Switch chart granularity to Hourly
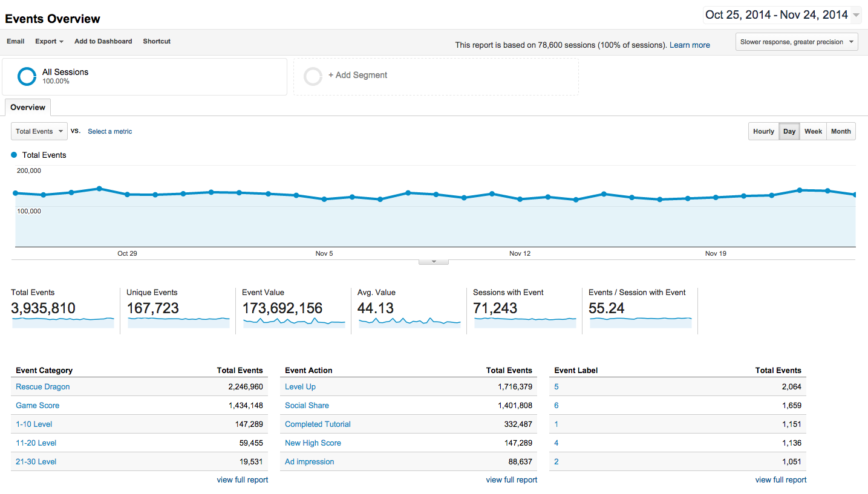This screenshot has height=494, width=868. click(x=763, y=131)
